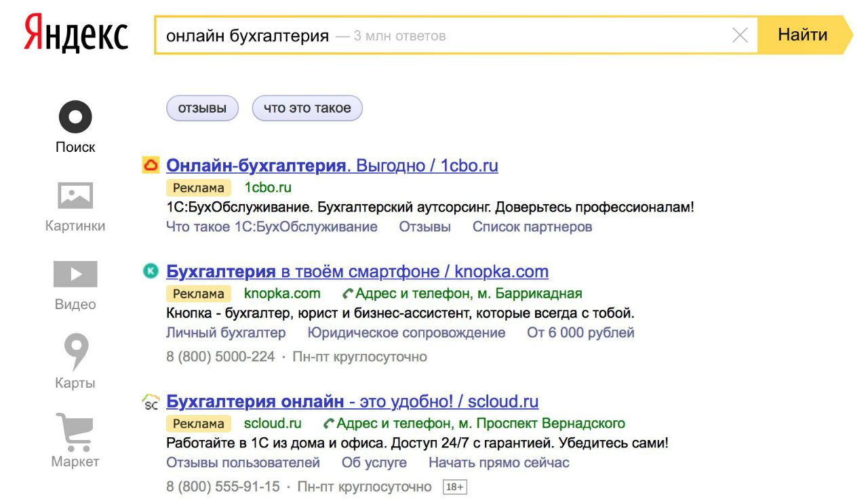Open Что такое 1С:БухОбслуживание sitelink
This screenshot has width=868, height=499.
(272, 227)
